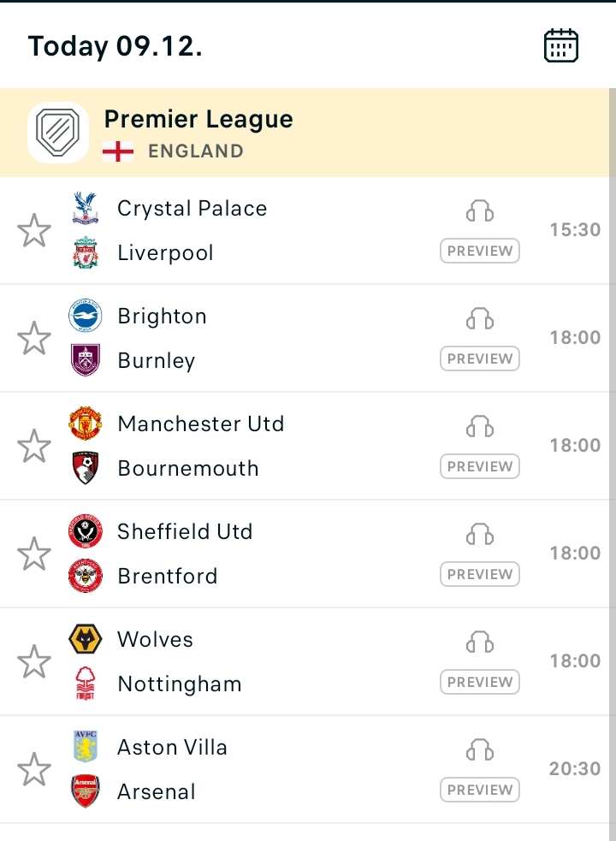Click headphones icon for Manchester Utd match
Viewport: 616px width, 841px height.
pos(480,426)
